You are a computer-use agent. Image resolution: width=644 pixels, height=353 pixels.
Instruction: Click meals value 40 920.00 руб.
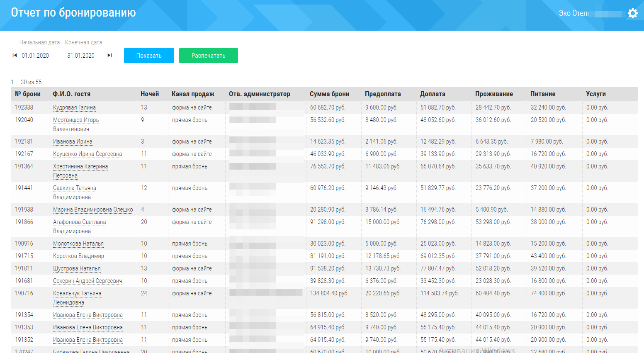pyautogui.click(x=548, y=166)
